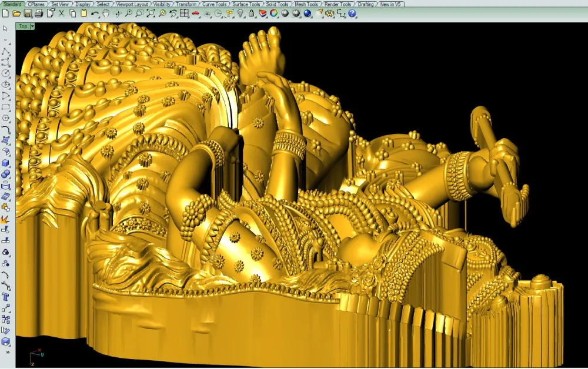Select the Ellipse tool

click(5, 85)
